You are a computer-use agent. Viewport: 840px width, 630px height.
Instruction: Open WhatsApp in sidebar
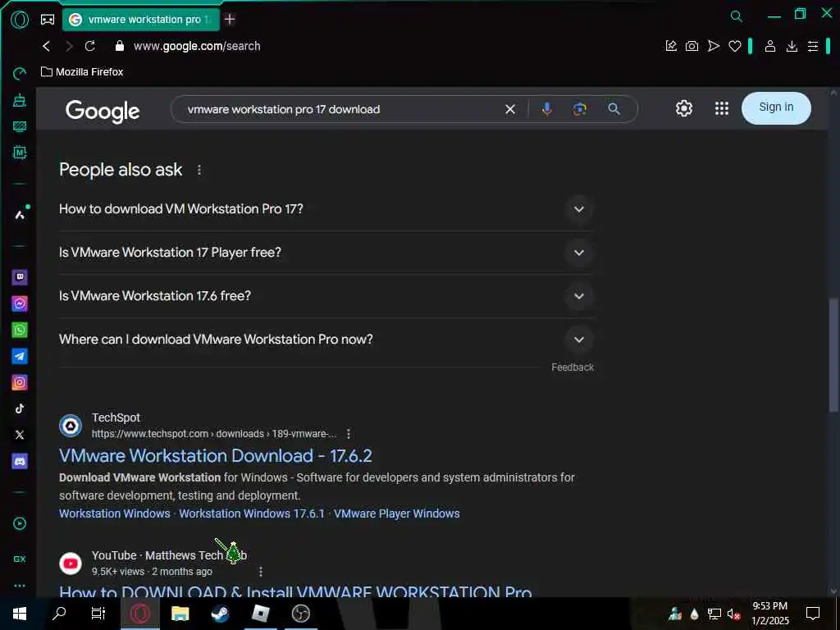tap(20, 330)
